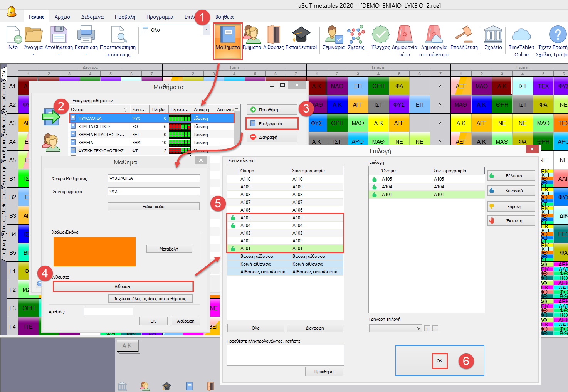568x392 pixels.
Task: Open the Αρχείο menu tab
Action: click(x=62, y=17)
